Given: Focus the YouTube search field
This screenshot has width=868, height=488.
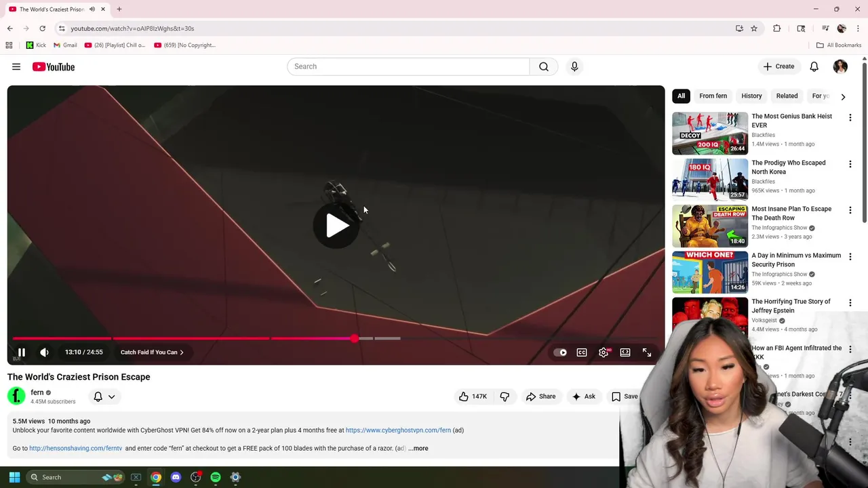Looking at the screenshot, I should 408,66.
